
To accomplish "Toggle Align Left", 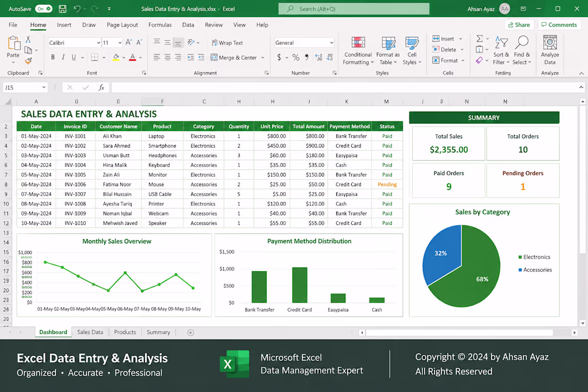I will pos(157,57).
